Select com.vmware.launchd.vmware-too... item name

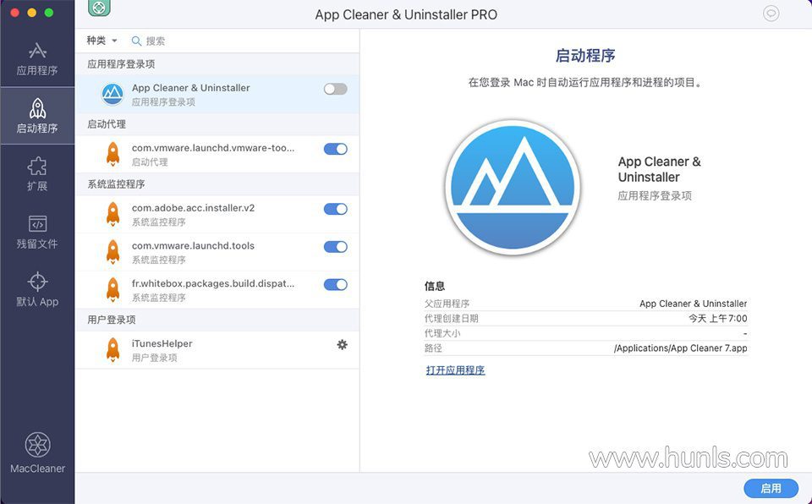(213, 148)
